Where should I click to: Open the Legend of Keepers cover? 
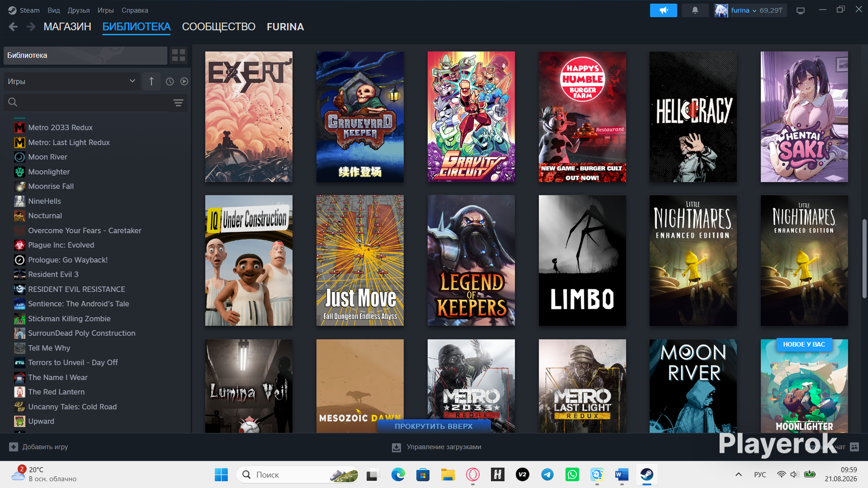click(471, 261)
